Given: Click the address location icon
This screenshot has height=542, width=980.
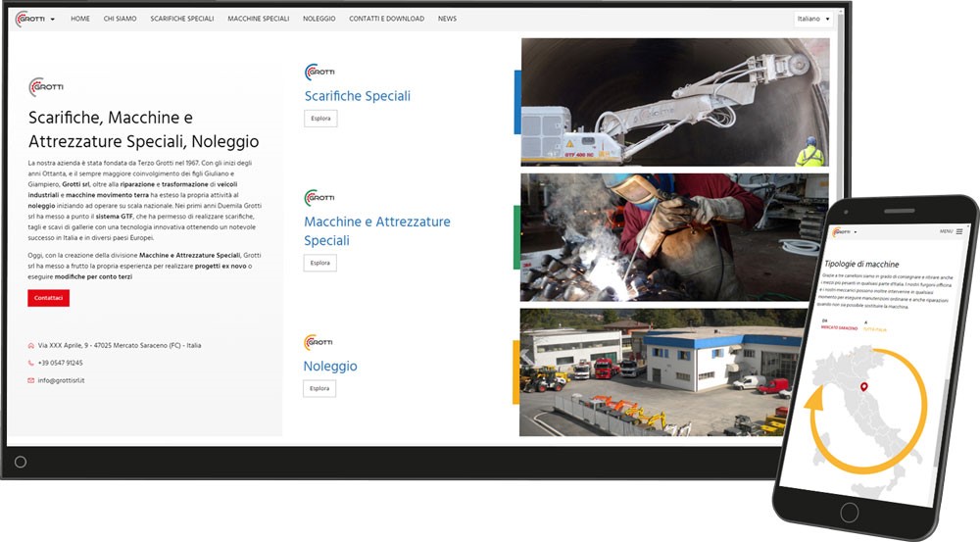Looking at the screenshot, I should (x=31, y=346).
